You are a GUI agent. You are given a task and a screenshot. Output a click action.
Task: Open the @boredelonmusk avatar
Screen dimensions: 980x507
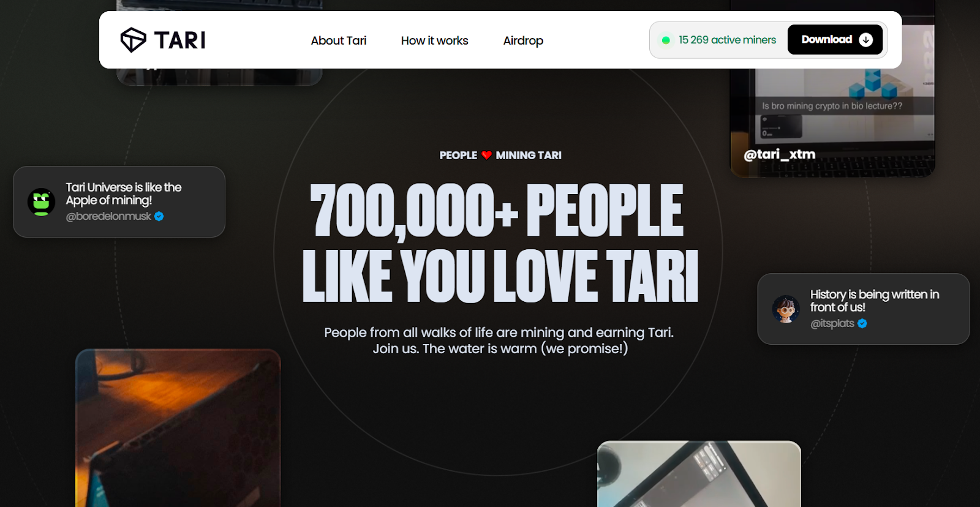coord(42,202)
